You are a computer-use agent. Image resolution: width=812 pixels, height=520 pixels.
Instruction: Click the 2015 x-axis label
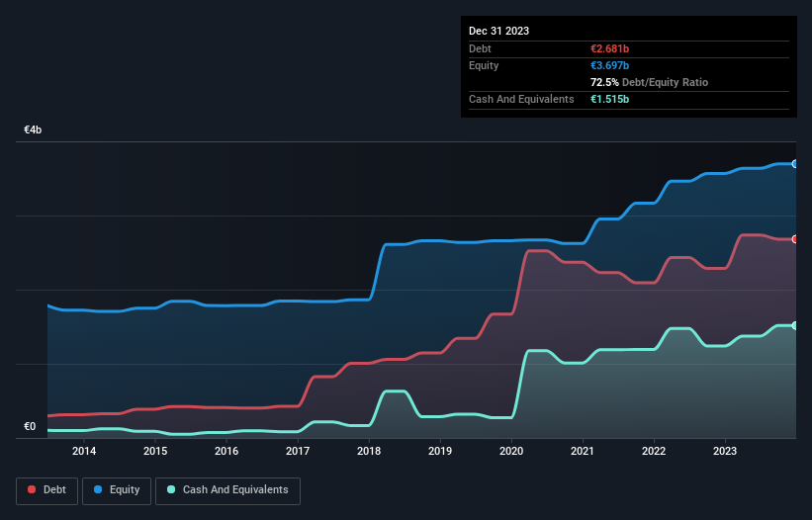pyautogui.click(x=155, y=451)
